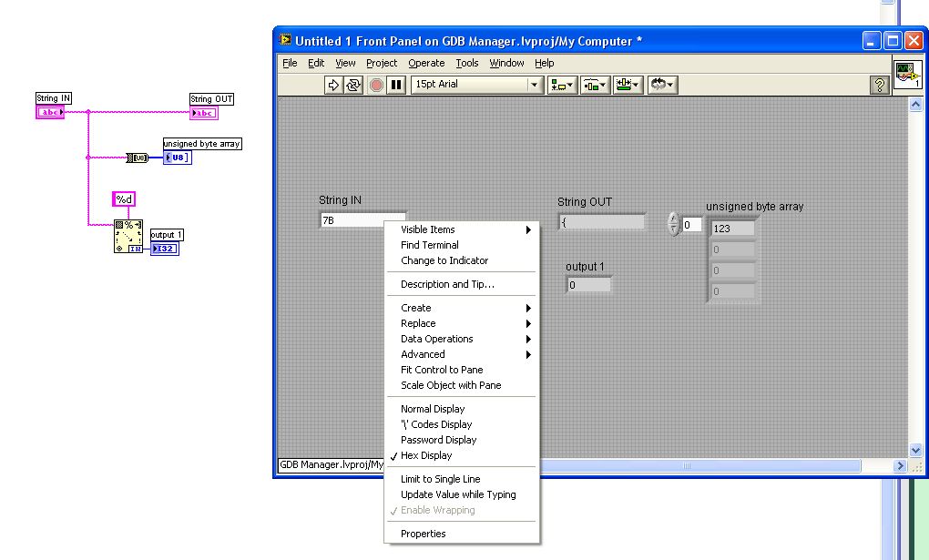Click the vertical scrollbar up arrow
Viewport: 929px width, 560px height.
(x=915, y=105)
